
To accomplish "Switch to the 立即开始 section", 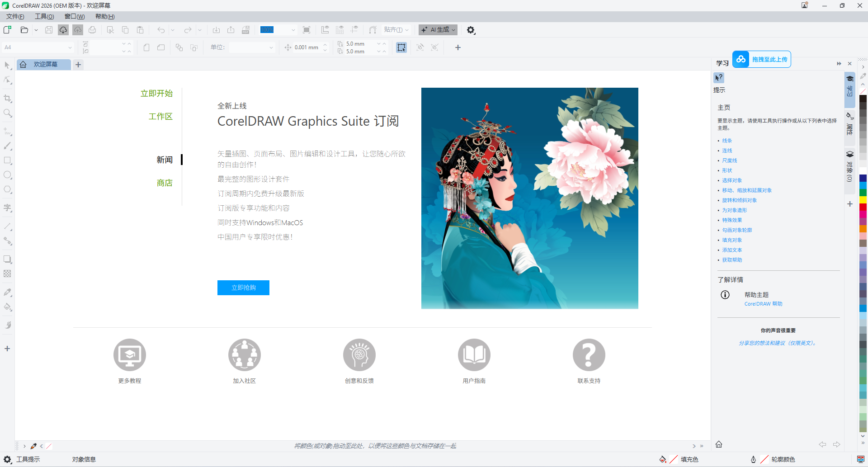I will [x=156, y=94].
